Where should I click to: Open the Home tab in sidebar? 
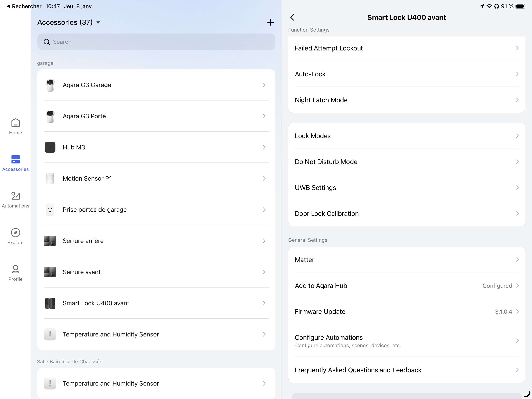click(x=15, y=126)
